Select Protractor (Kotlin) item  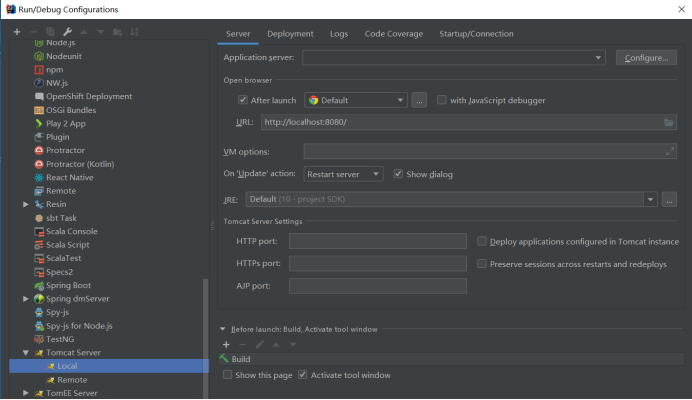pyautogui.click(x=80, y=164)
